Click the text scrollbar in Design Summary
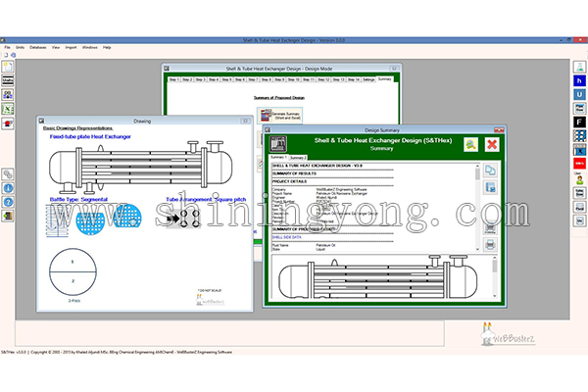Screen dimensions: 588x392 pyautogui.click(x=477, y=207)
